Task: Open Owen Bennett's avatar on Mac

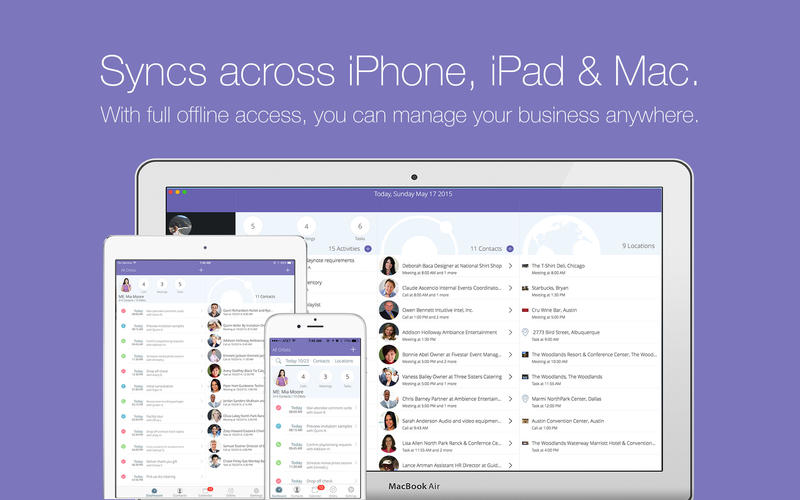Action: tap(388, 310)
